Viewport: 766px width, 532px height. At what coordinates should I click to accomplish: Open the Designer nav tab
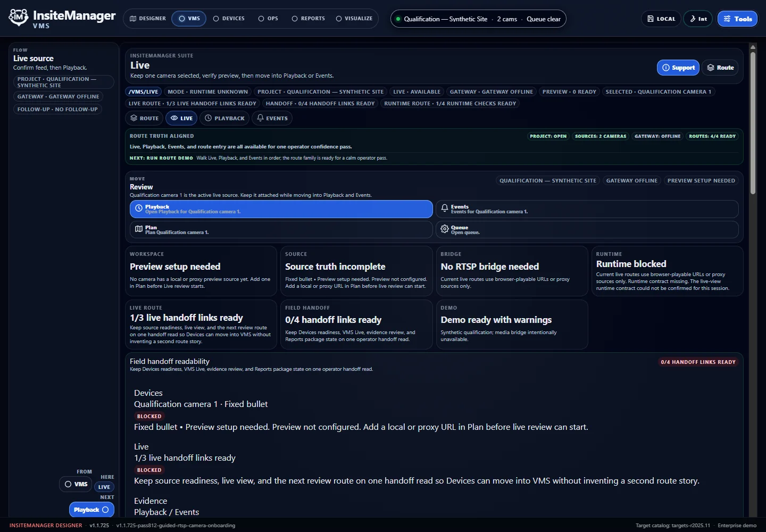(x=148, y=19)
